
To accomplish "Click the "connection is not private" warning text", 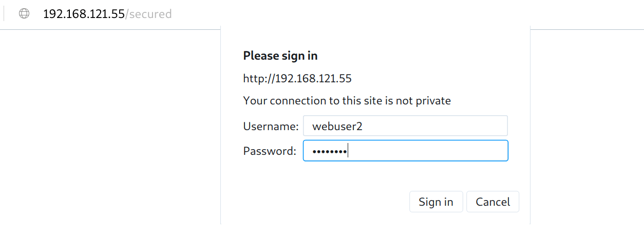I will (347, 101).
